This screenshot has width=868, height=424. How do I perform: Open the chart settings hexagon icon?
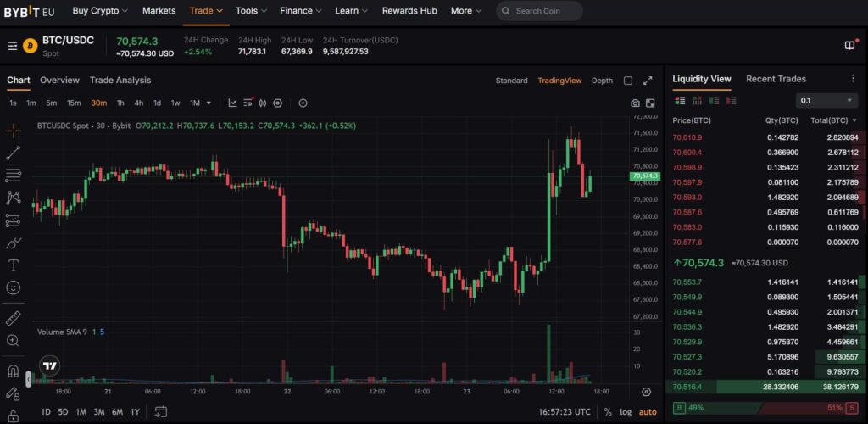[278, 103]
